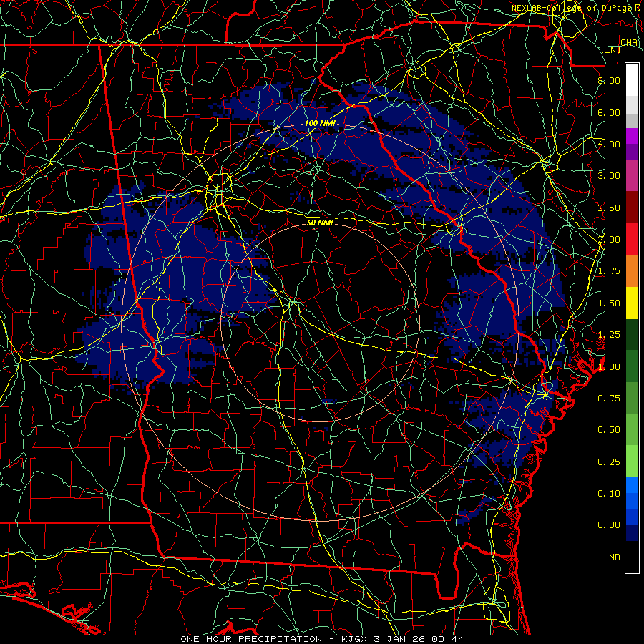644x644 pixels.
Task: Click the '3.00' legend value
Action: pyautogui.click(x=609, y=176)
